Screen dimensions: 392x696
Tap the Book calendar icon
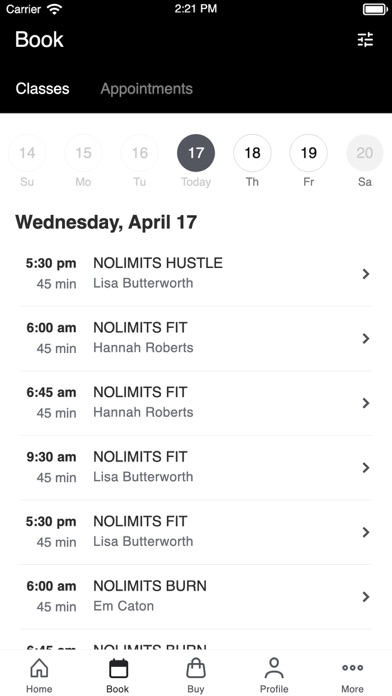[x=118, y=668]
